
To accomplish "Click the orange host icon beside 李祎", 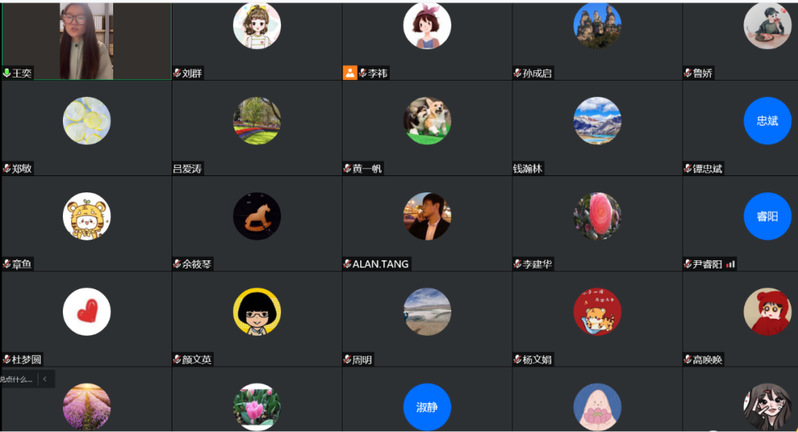I will [350, 73].
